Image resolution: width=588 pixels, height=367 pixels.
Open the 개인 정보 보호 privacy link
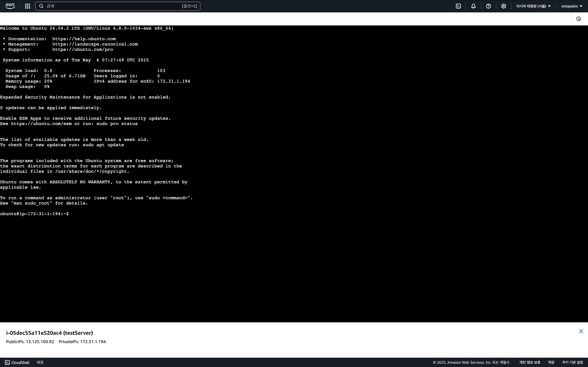click(x=530, y=362)
